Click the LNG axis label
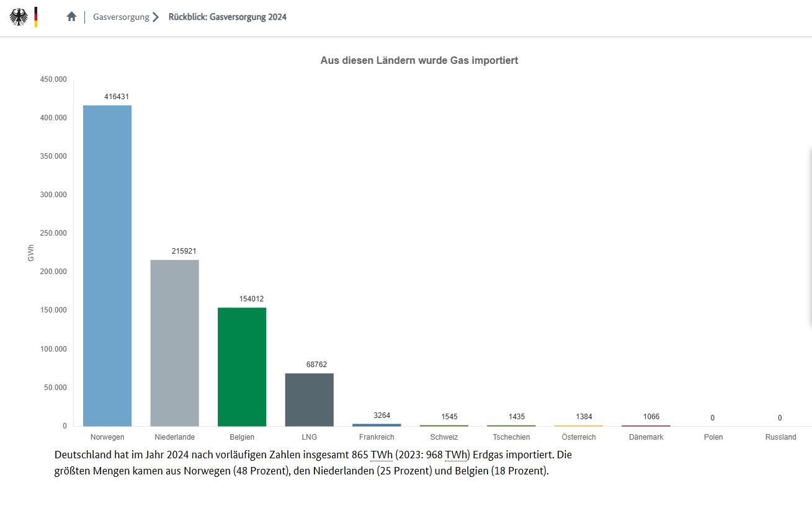This screenshot has height=511, width=812. (310, 437)
